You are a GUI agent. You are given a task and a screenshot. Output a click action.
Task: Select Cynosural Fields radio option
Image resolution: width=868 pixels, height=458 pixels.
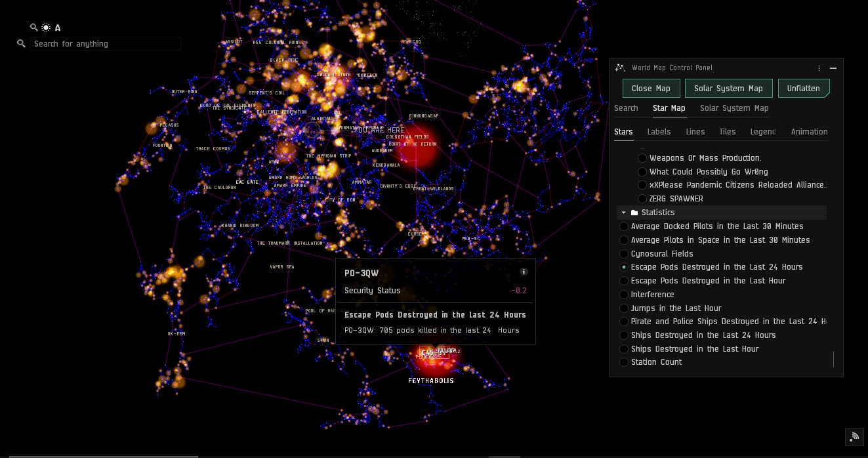624,254
